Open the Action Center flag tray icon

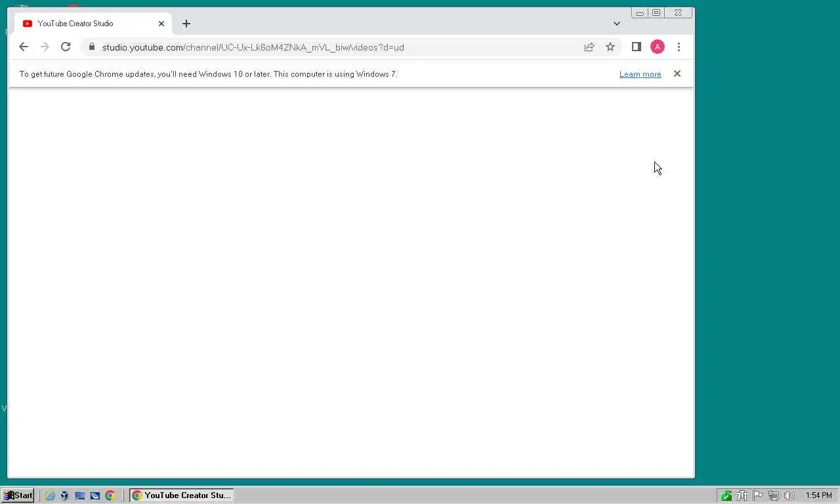[758, 495]
